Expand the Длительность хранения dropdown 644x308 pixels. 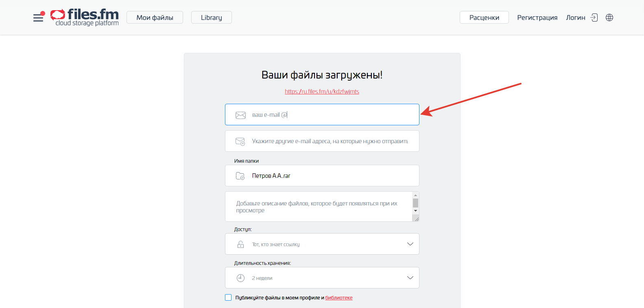coord(410,278)
